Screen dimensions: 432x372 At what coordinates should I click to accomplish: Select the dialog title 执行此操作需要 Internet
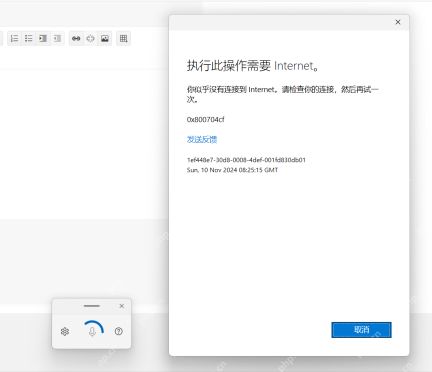click(253, 66)
